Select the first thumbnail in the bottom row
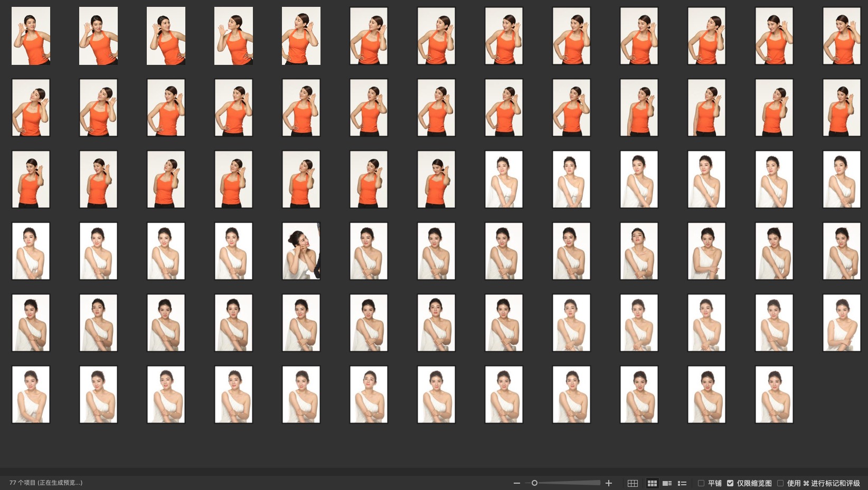This screenshot has width=868, height=490. click(x=31, y=395)
